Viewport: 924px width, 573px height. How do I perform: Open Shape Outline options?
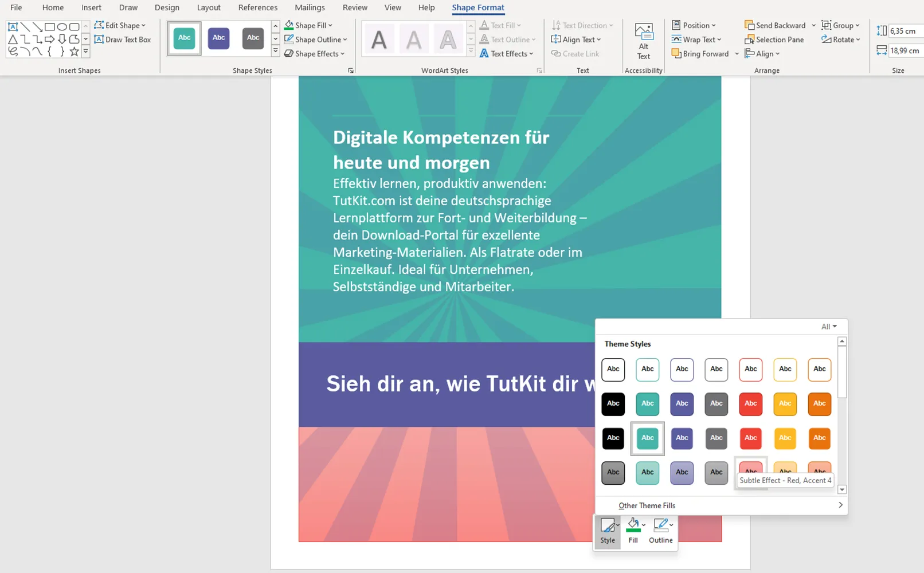[316, 40]
